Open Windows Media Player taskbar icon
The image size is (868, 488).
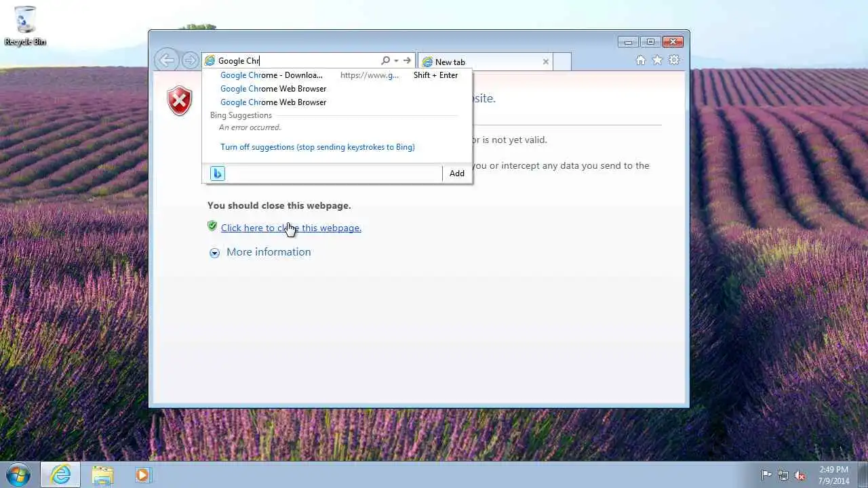pyautogui.click(x=142, y=474)
